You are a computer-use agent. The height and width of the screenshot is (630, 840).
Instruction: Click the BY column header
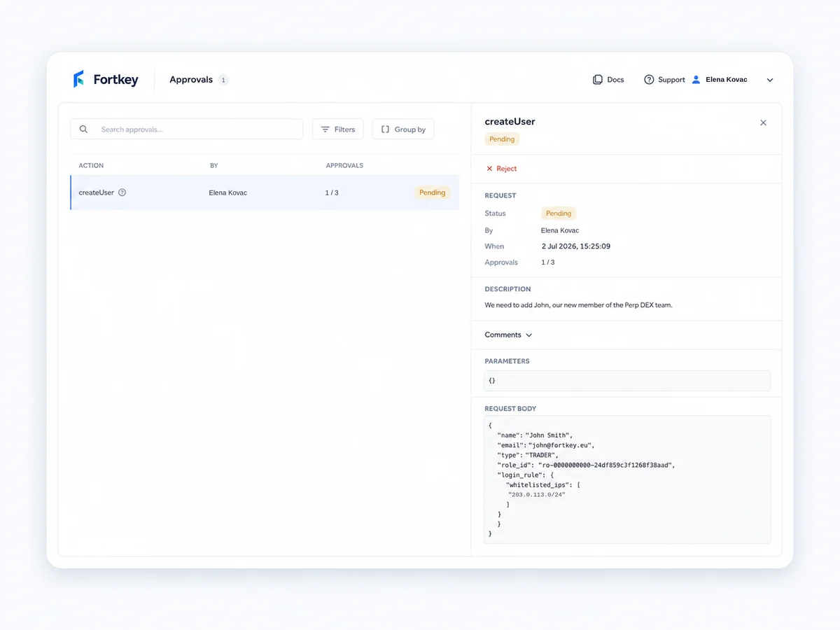point(214,166)
